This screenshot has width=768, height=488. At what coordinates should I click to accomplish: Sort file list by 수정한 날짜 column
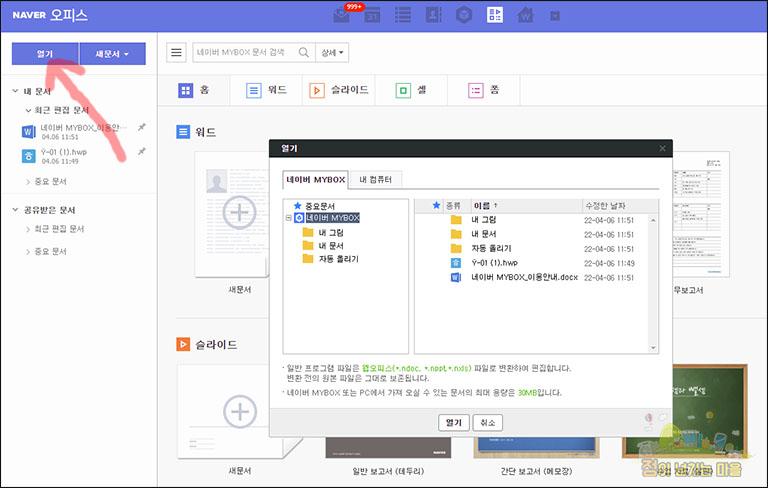615,206
